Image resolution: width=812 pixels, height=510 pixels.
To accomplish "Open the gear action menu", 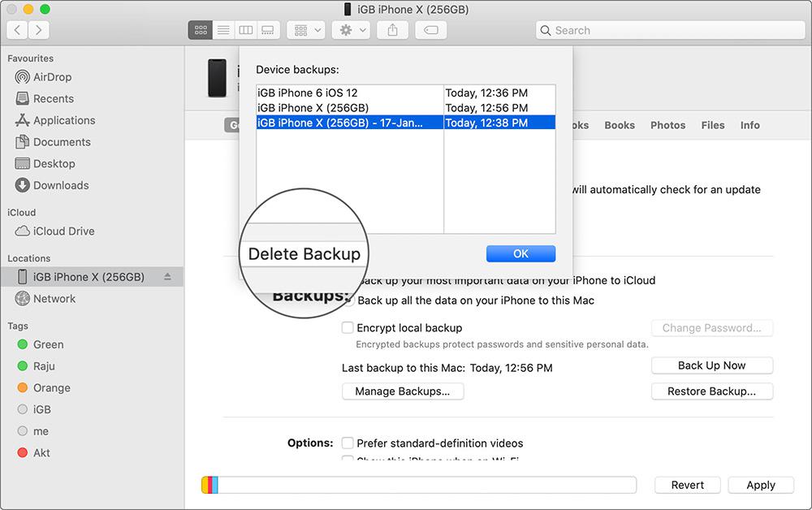I will click(x=351, y=30).
